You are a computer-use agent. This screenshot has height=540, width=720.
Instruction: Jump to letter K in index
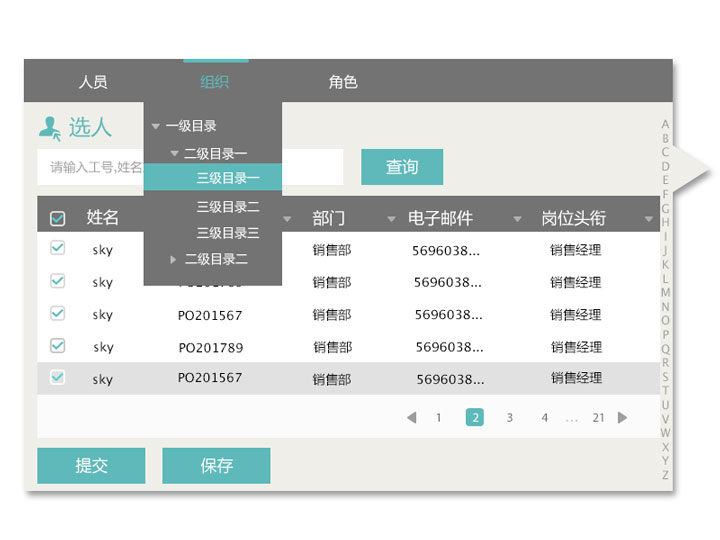tap(665, 264)
